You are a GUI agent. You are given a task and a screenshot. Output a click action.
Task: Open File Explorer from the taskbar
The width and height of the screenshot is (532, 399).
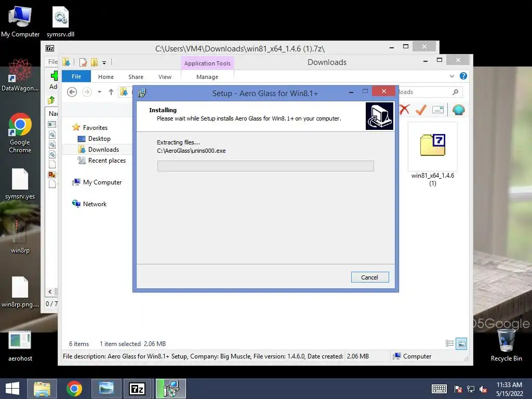coord(42,389)
